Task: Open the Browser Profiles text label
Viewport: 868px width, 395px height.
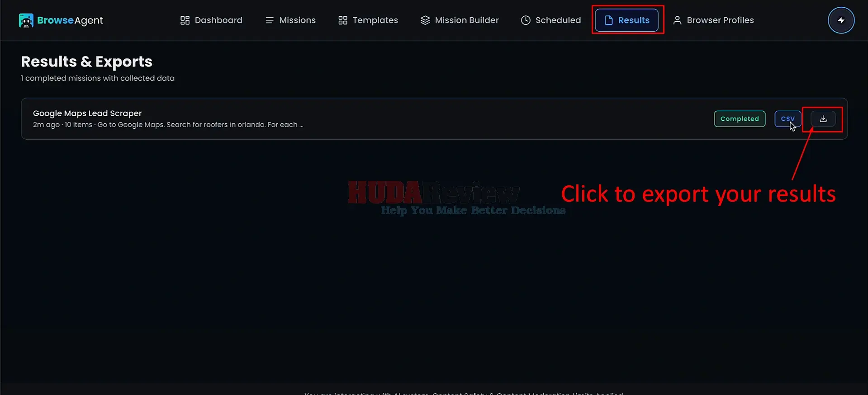Action: click(x=720, y=20)
